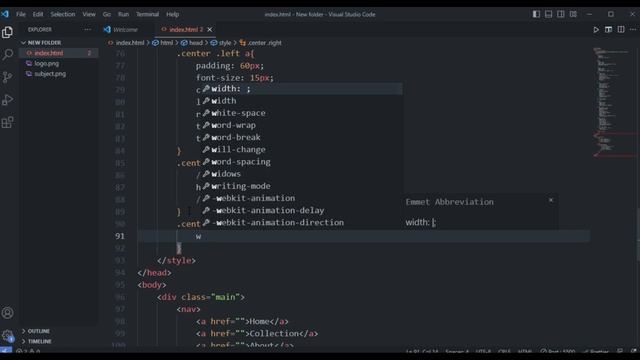The height and width of the screenshot is (360, 640).
Task: Click the head breadcrumb segment
Action: [192, 42]
